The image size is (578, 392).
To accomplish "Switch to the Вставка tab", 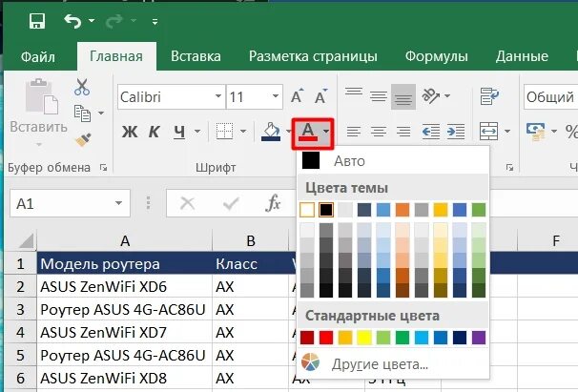I will (196, 56).
